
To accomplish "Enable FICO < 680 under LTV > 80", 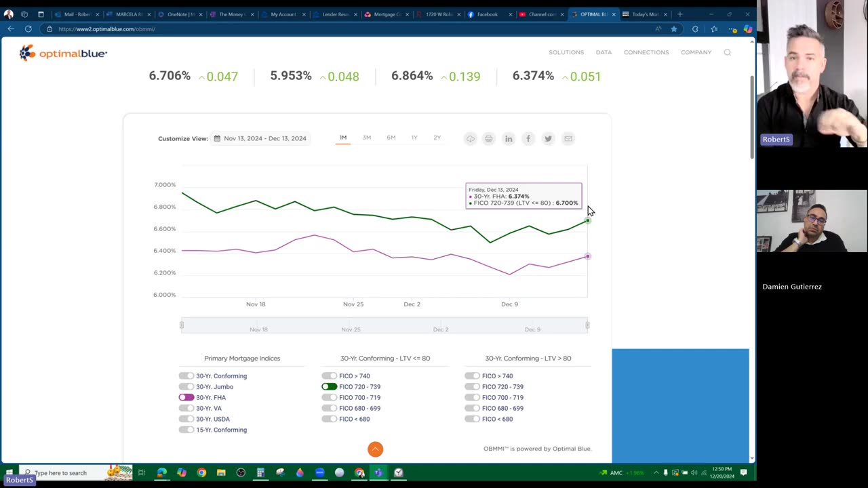I will pos(473,420).
